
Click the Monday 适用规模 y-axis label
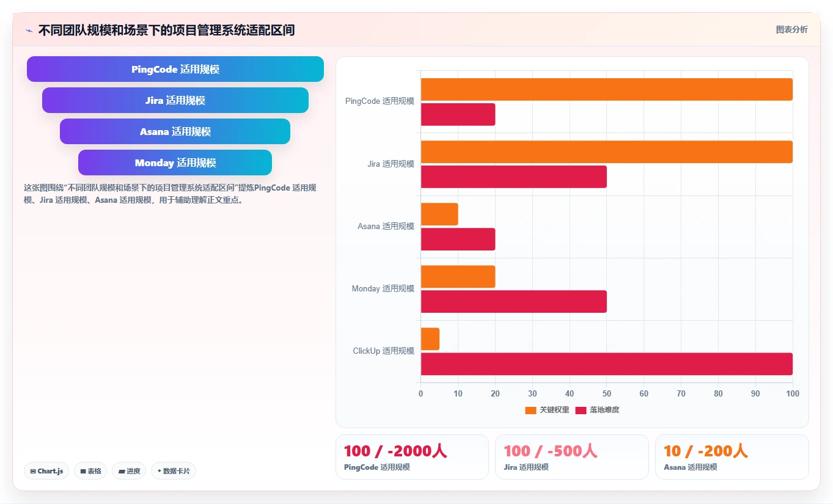(383, 288)
